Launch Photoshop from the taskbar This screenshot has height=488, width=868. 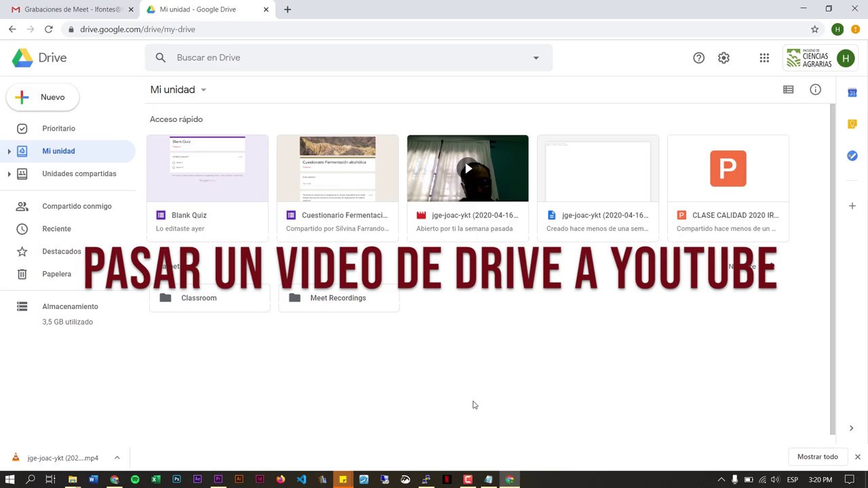click(177, 479)
